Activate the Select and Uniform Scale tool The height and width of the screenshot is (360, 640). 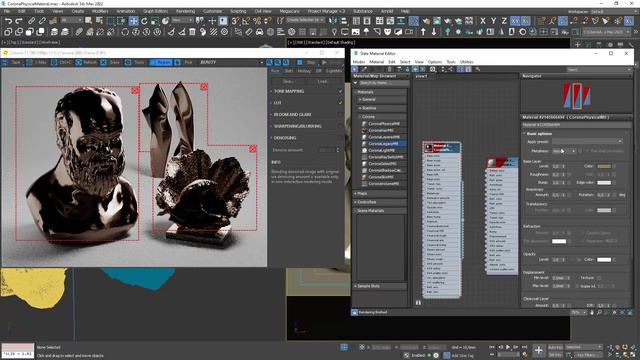tap(155, 20)
